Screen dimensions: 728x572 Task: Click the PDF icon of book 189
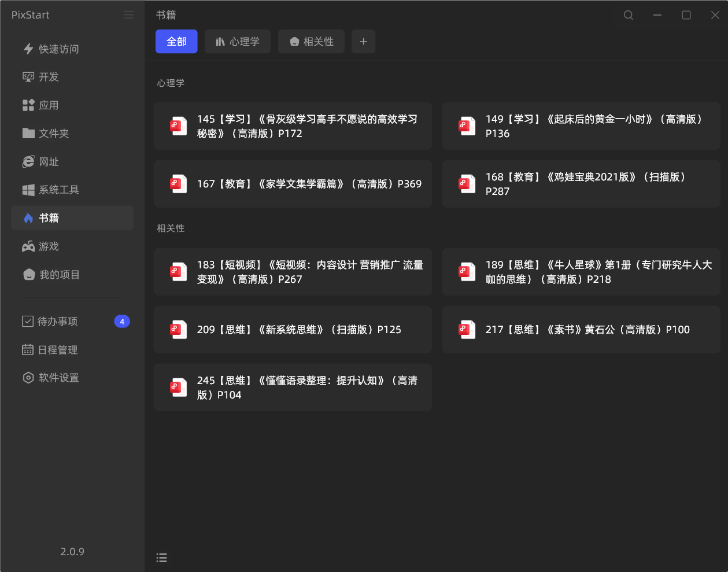click(467, 272)
